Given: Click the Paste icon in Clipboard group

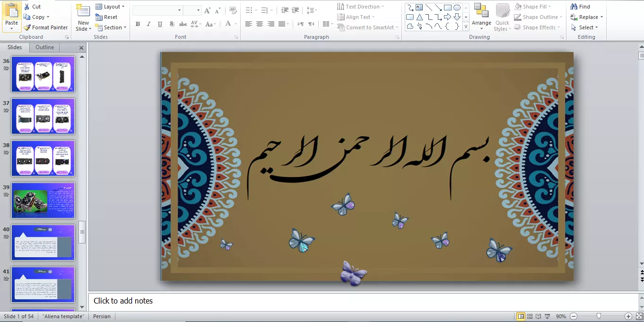Looking at the screenshot, I should 11,11.
